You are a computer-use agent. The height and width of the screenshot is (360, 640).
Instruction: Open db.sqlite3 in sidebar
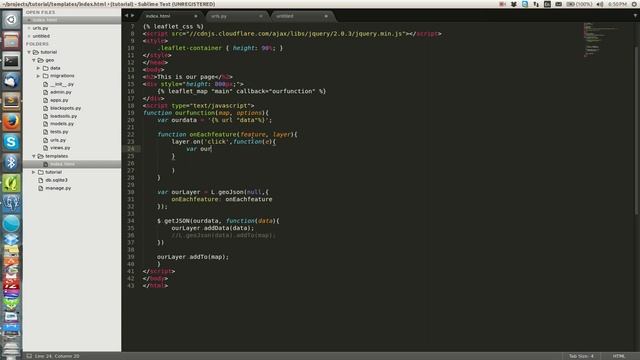pyautogui.click(x=56, y=180)
